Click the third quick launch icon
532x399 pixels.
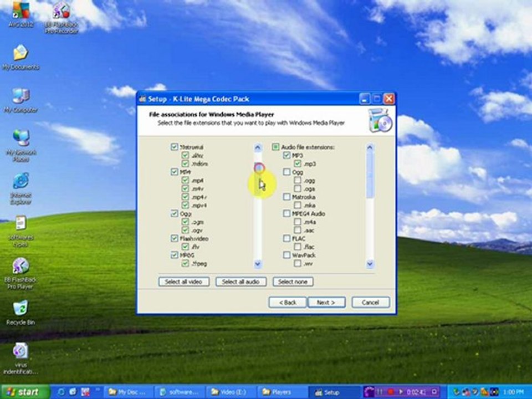tap(85, 392)
